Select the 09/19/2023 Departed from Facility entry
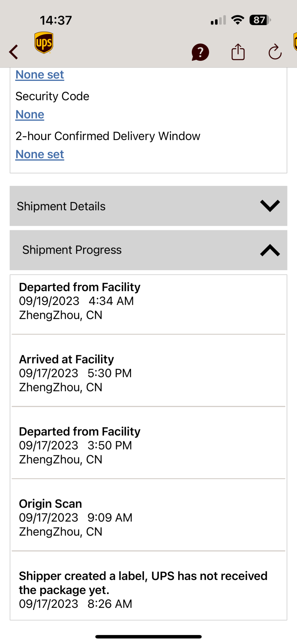Image resolution: width=297 pixels, height=644 pixels. 148,301
